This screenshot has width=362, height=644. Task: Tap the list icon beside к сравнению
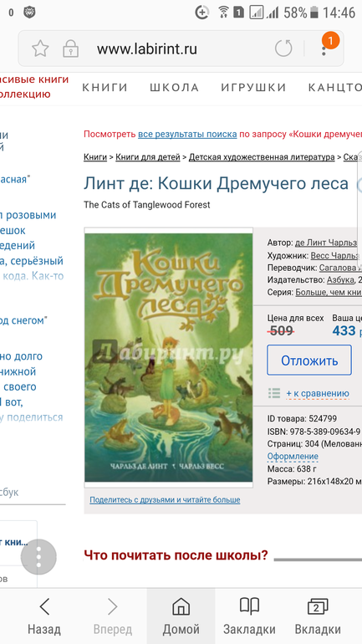(x=273, y=393)
